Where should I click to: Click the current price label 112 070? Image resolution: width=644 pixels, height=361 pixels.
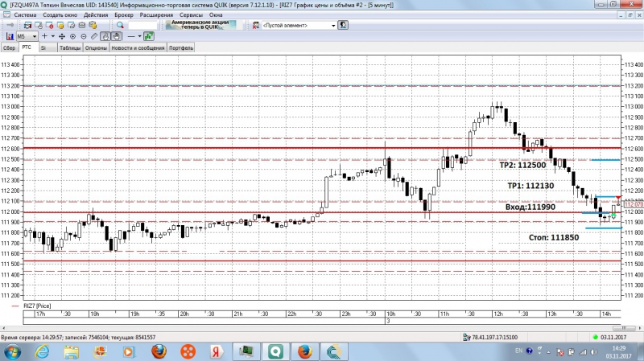pyautogui.click(x=634, y=204)
